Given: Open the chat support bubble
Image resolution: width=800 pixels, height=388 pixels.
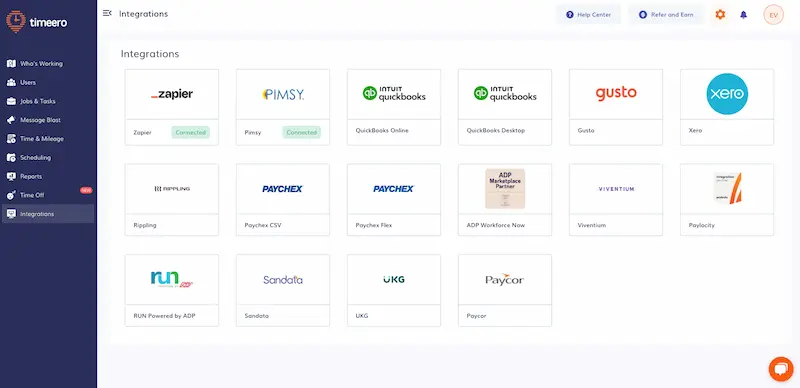Looking at the screenshot, I should [781, 369].
